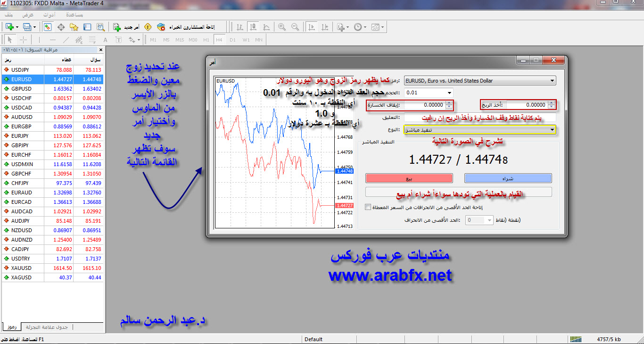Open a new chart from the toolbar
Image resolution: width=644 pixels, height=344 pixels.
pyautogui.click(x=9, y=27)
